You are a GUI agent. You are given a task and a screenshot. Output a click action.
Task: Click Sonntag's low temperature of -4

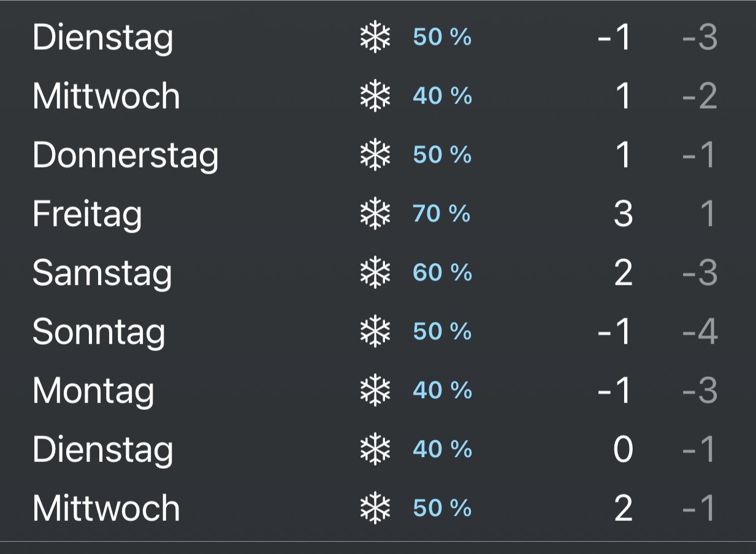tap(700, 332)
